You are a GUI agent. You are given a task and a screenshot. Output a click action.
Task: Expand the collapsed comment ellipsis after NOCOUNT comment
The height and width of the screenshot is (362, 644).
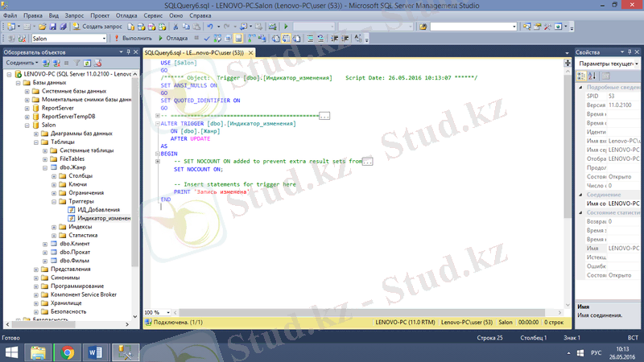click(367, 162)
